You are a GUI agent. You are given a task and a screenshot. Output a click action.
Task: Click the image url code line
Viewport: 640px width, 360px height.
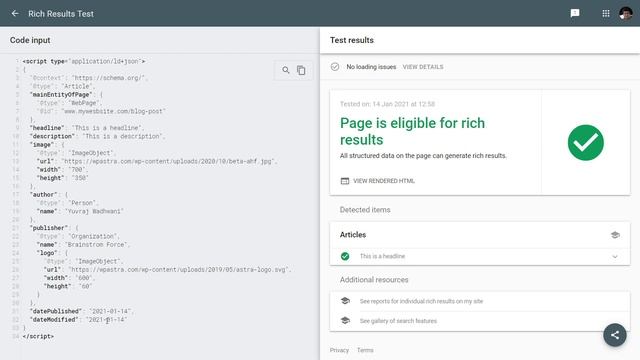tap(156, 161)
